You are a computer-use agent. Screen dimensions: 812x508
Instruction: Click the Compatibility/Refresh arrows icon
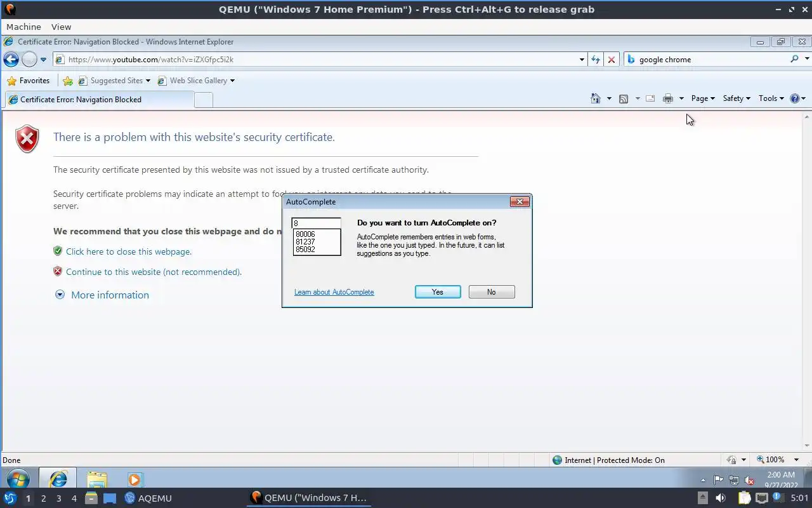click(595, 60)
